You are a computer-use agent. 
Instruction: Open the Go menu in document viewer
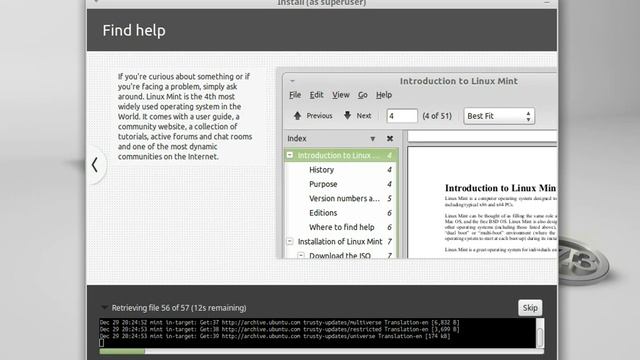(362, 95)
